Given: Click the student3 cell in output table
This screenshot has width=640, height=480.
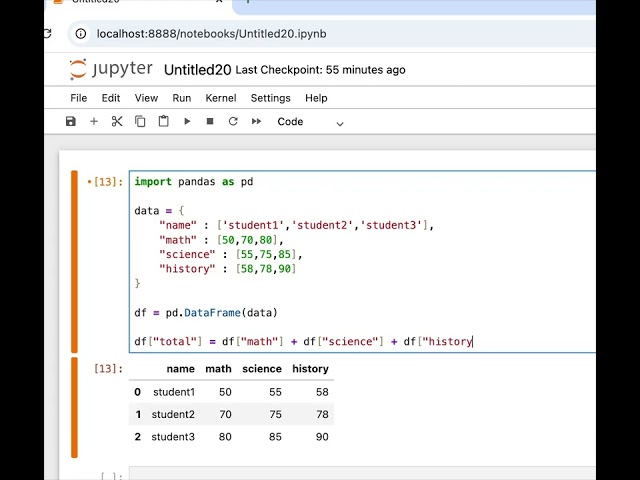Looking at the screenshot, I should 173,437.
